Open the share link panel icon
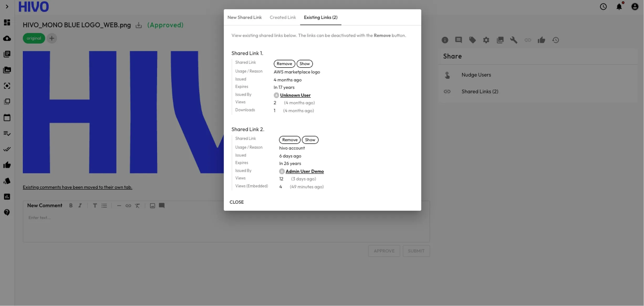The image size is (644, 306). point(528,40)
